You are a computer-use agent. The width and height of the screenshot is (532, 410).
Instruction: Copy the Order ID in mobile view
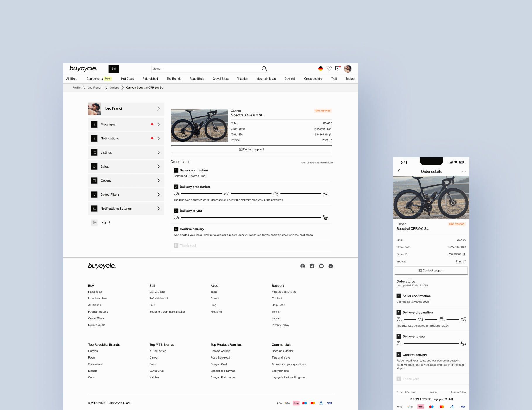465,254
